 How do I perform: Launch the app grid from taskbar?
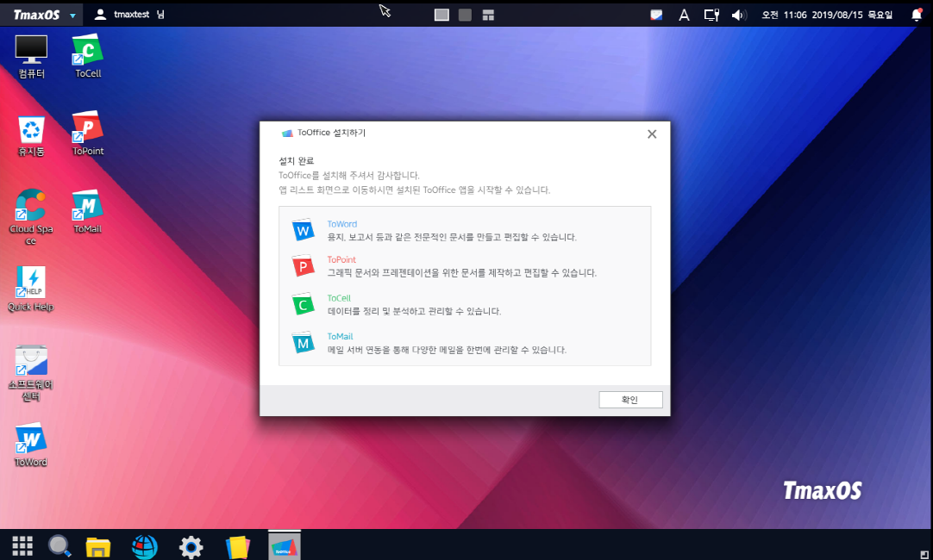click(22, 545)
